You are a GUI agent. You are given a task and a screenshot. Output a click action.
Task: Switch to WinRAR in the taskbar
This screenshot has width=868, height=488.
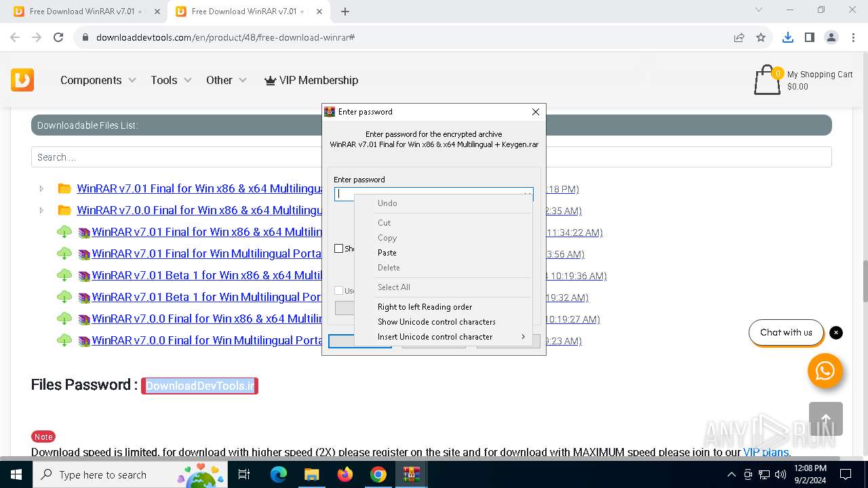click(412, 474)
